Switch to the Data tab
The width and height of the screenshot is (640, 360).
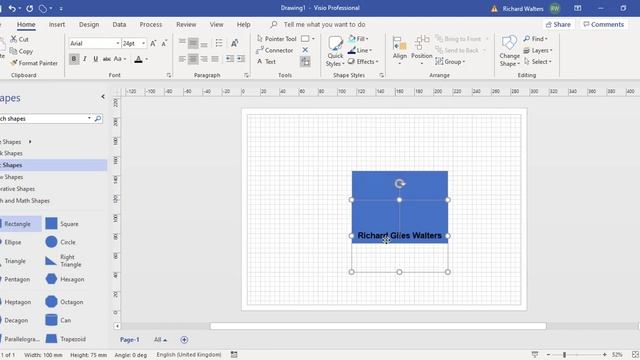pos(119,24)
